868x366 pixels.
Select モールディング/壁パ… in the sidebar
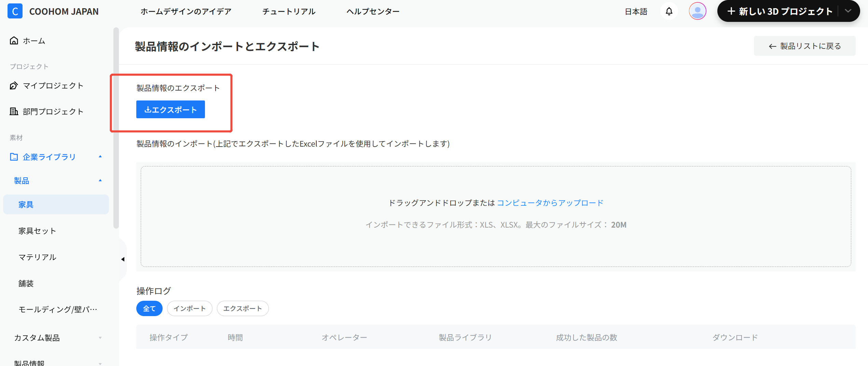point(58,310)
